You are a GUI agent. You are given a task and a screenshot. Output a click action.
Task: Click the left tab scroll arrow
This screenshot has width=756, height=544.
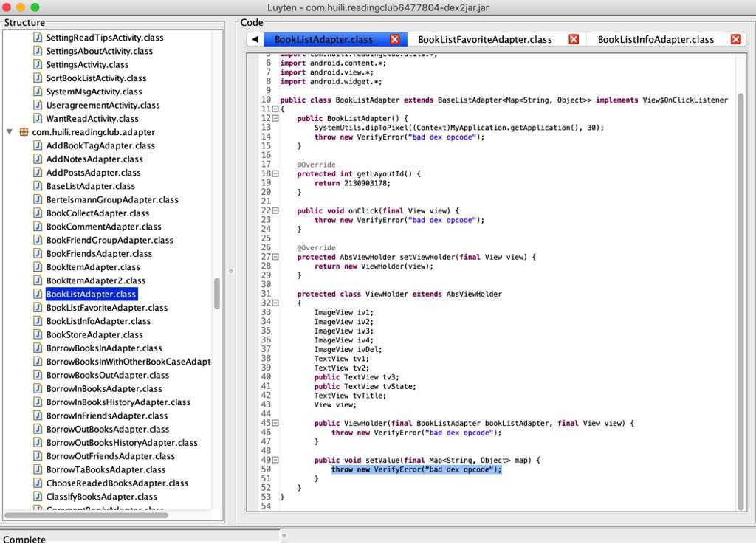coord(255,39)
